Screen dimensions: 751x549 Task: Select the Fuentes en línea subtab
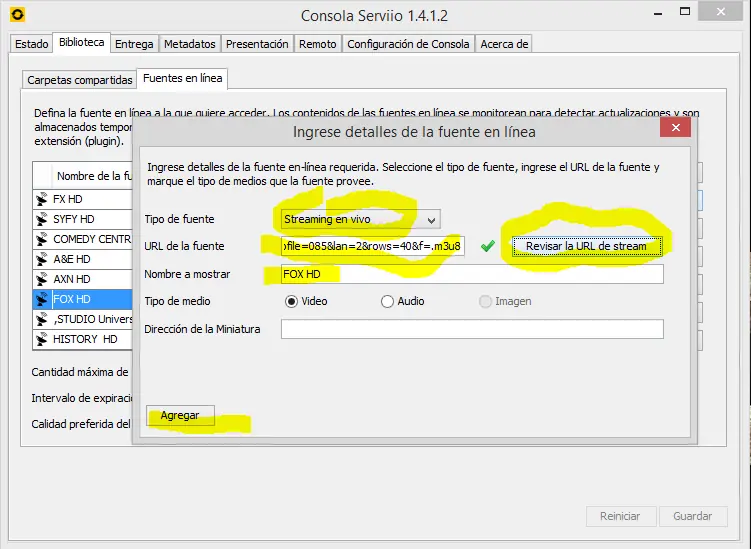pos(182,79)
